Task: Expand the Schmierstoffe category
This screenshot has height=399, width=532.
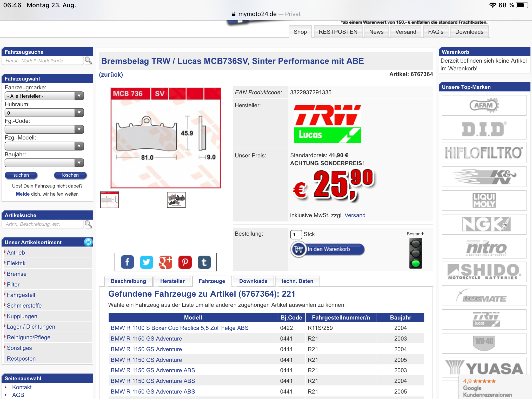Action: (x=24, y=305)
